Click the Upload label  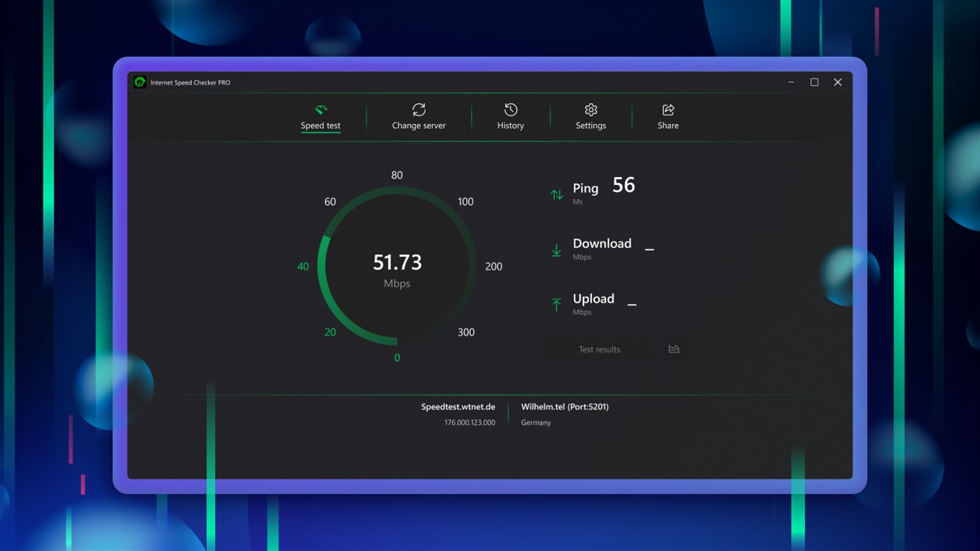tap(593, 298)
